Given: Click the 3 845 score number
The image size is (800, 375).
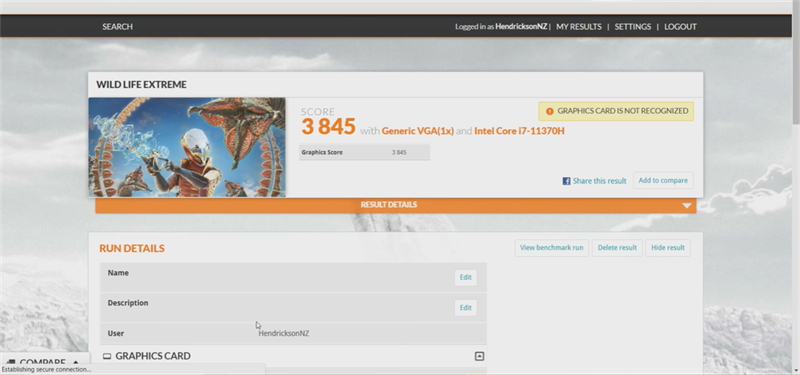Looking at the screenshot, I should point(328,127).
